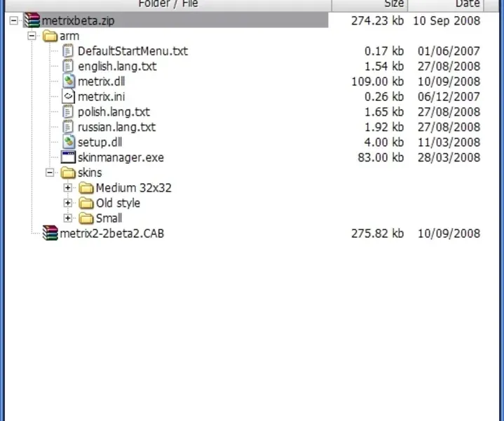This screenshot has height=421, width=504.
Task: Click the metrix2-2beta2.CAB archive icon
Action: (50, 233)
